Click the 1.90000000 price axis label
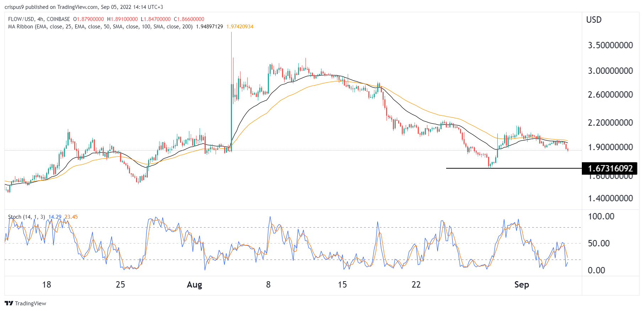 pyautogui.click(x=610, y=147)
